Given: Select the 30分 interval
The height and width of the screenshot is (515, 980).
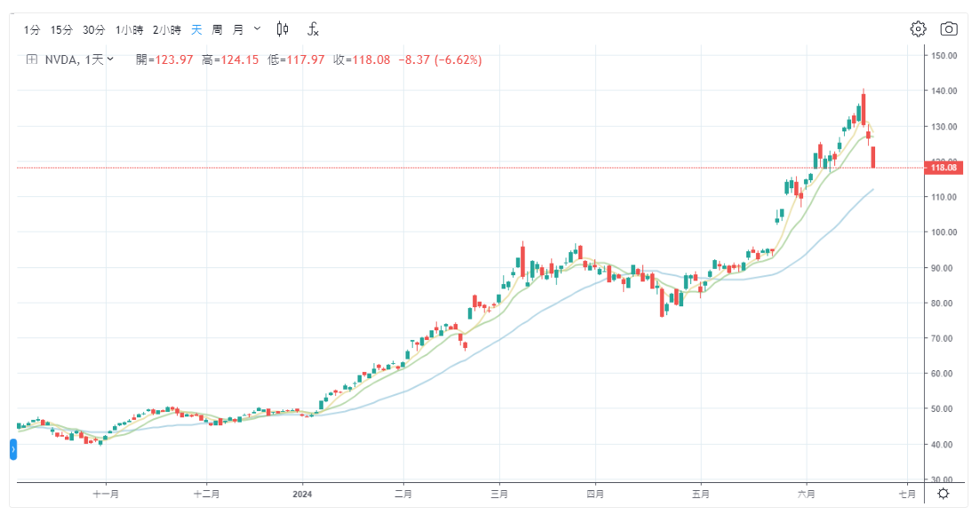Looking at the screenshot, I should [x=93, y=29].
